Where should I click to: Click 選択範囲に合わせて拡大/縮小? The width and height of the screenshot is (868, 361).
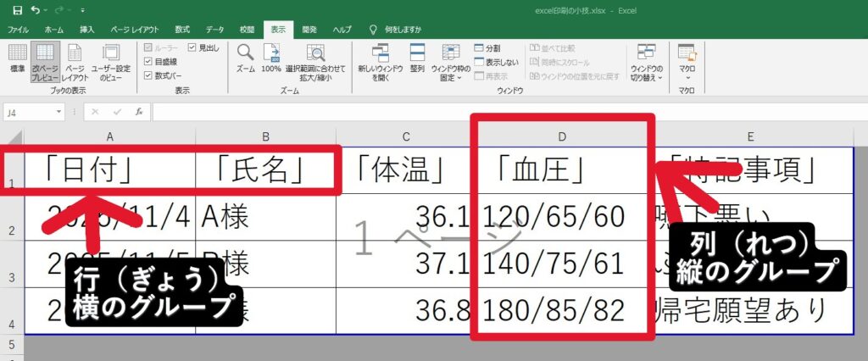coord(315,59)
